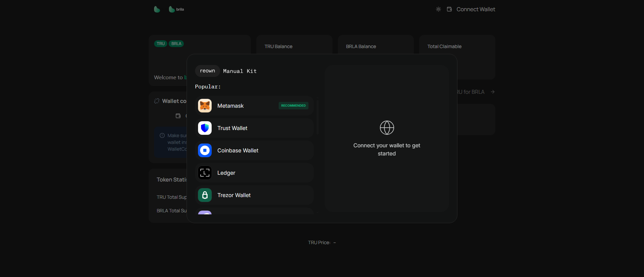Select the TRU token badge
Image resolution: width=644 pixels, height=277 pixels.
(x=160, y=44)
